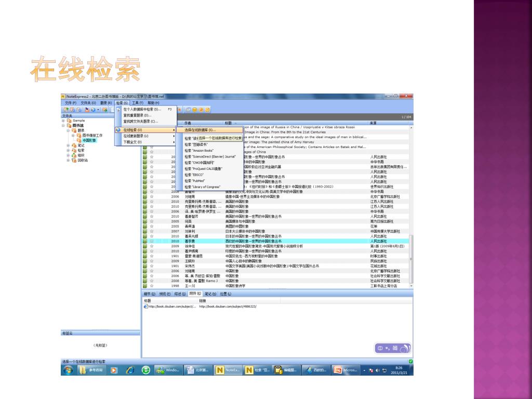Click the 组织 folder icon
Image resolution: width=532 pixels, height=399 pixels.
(74, 155)
